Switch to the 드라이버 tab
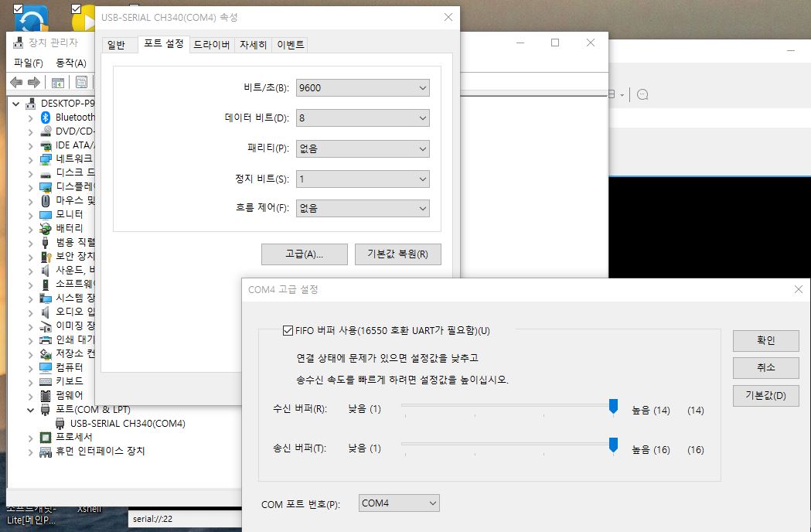The width and height of the screenshot is (811, 532). (212, 45)
